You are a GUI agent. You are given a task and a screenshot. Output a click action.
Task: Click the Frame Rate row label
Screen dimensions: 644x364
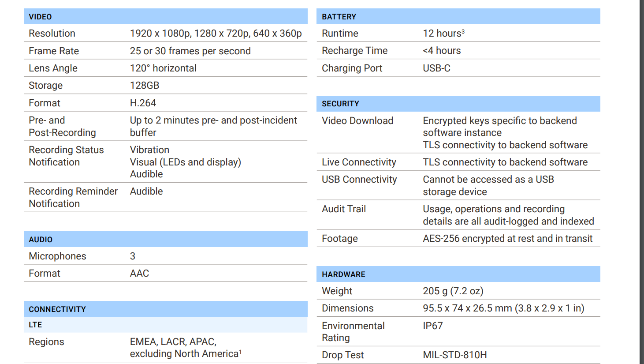54,51
